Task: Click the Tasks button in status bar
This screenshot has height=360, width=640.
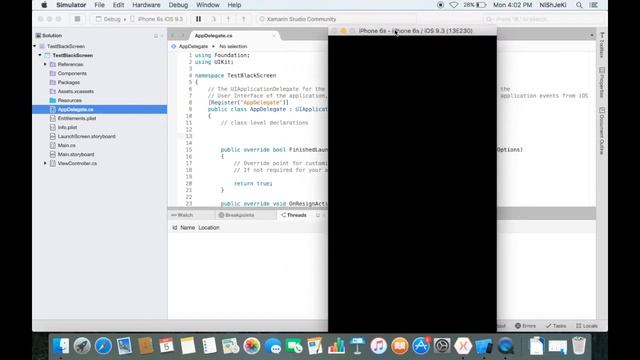Action: coord(556,326)
